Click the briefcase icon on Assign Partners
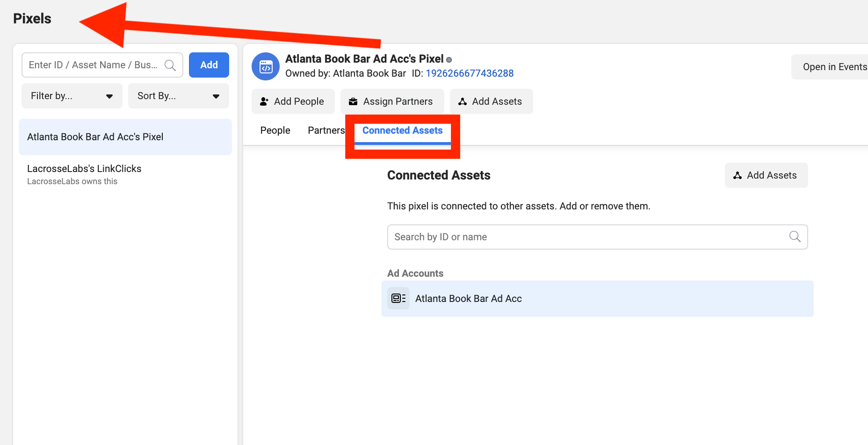The image size is (868, 445). tap(353, 101)
